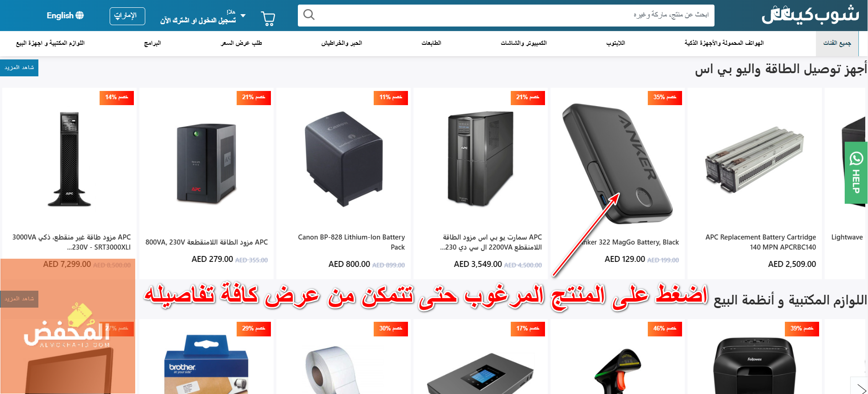Click the search magnifier icon
The image size is (868, 394).
point(309,15)
